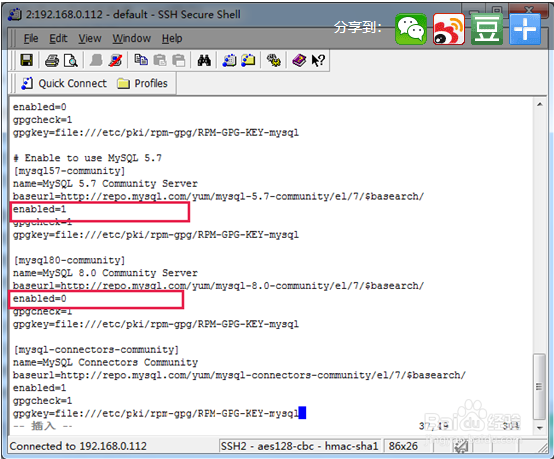
Task: Click the 'enabled=1' line under mysql57-community
Action: click(40, 209)
